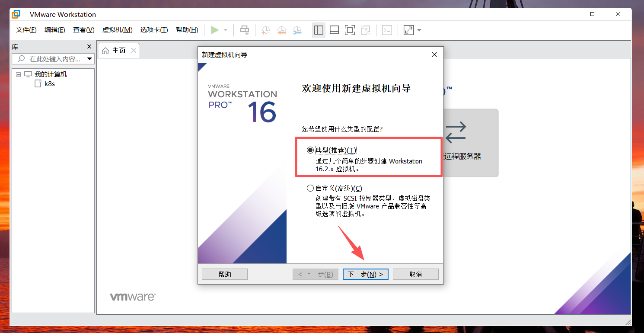Click the remote server double-arrow icon
This screenshot has height=333, width=644.
click(x=456, y=132)
